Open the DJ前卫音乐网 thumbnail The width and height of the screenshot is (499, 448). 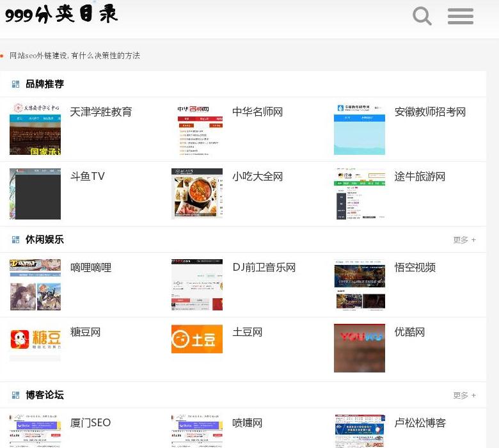[x=197, y=285]
